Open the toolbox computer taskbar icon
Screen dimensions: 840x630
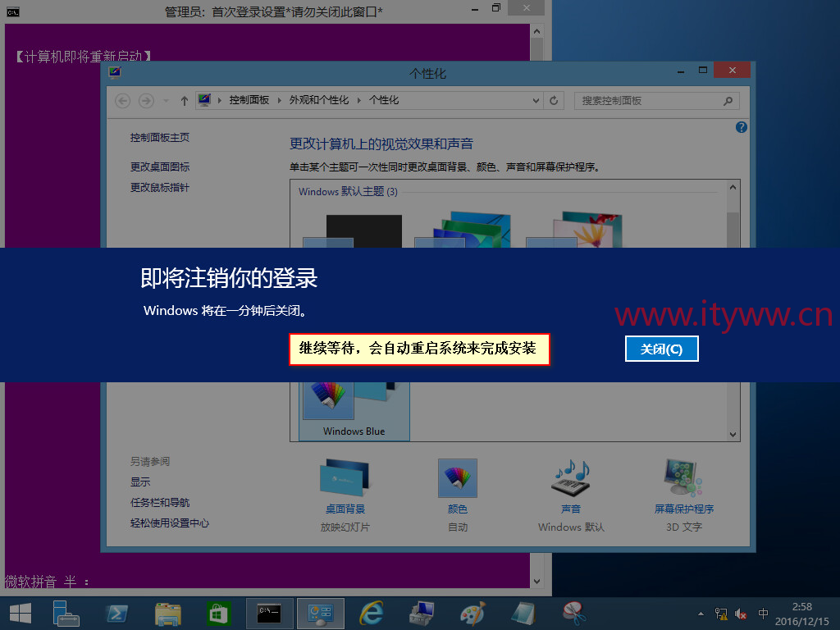[x=422, y=614]
